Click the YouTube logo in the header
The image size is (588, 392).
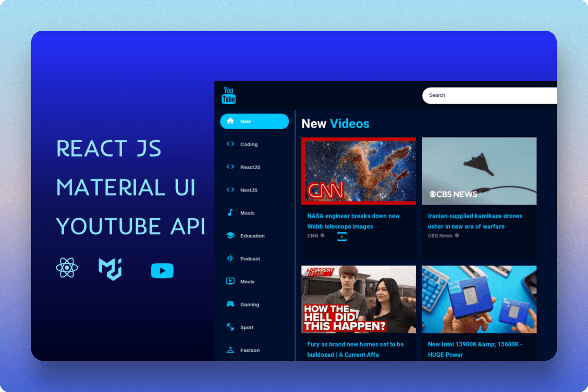pos(228,95)
